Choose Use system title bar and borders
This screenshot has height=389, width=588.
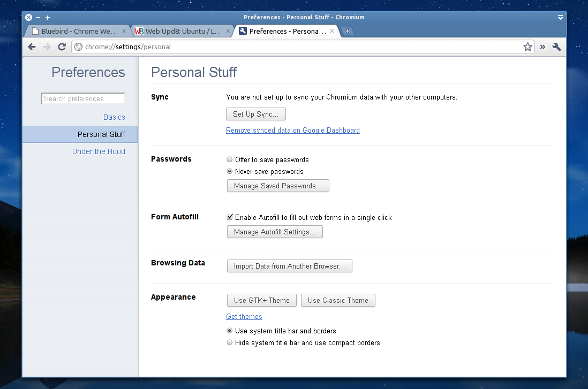click(230, 331)
